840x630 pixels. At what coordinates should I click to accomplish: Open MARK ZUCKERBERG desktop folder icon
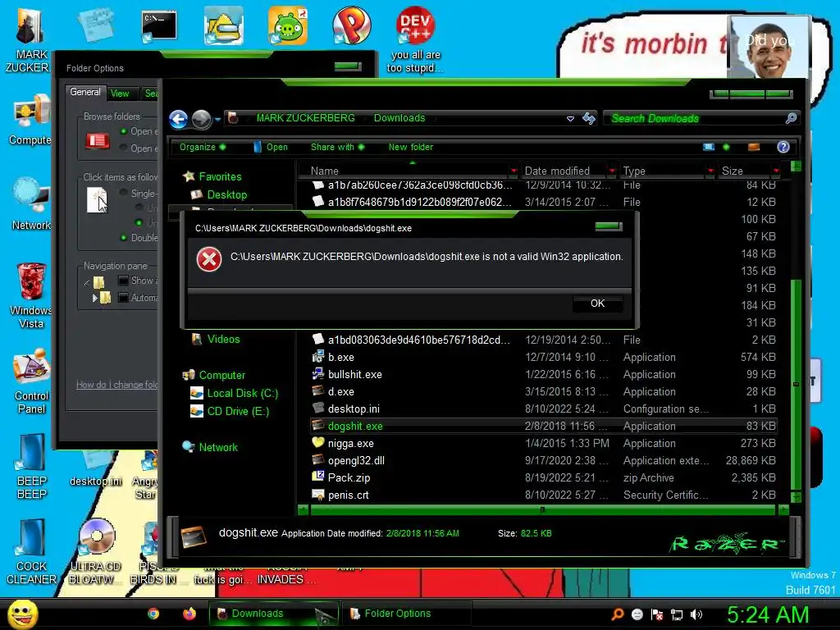[30, 39]
